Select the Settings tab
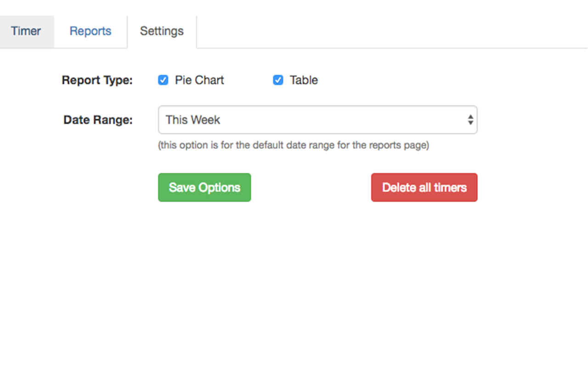Viewport: 588px width, 368px height. [162, 31]
